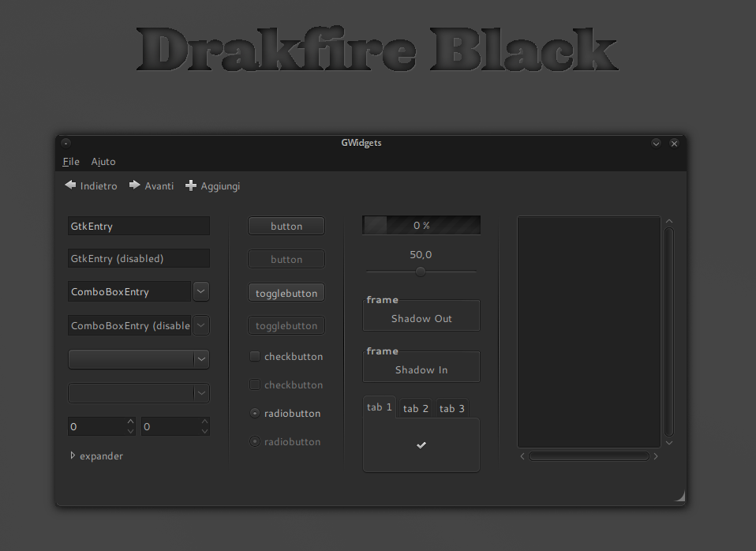Click inside the GtkEntry text field
Viewport: 756px width, 551px height.
tap(139, 226)
